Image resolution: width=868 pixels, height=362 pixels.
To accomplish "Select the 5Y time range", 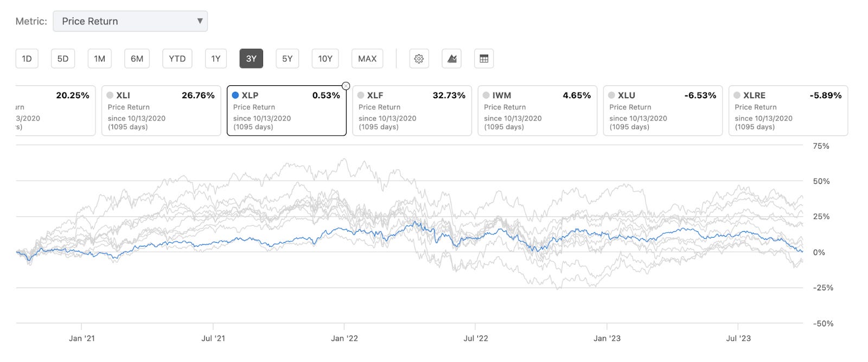I will pos(288,59).
